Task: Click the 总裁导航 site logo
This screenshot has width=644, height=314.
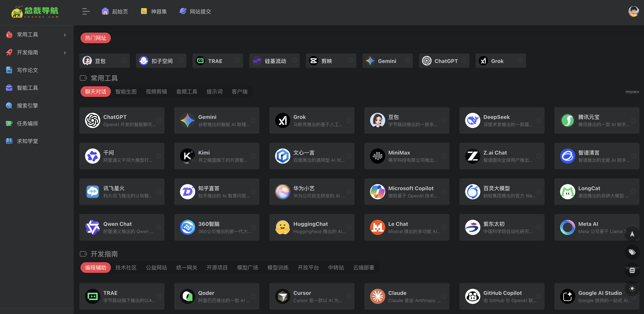Action: pos(35,12)
